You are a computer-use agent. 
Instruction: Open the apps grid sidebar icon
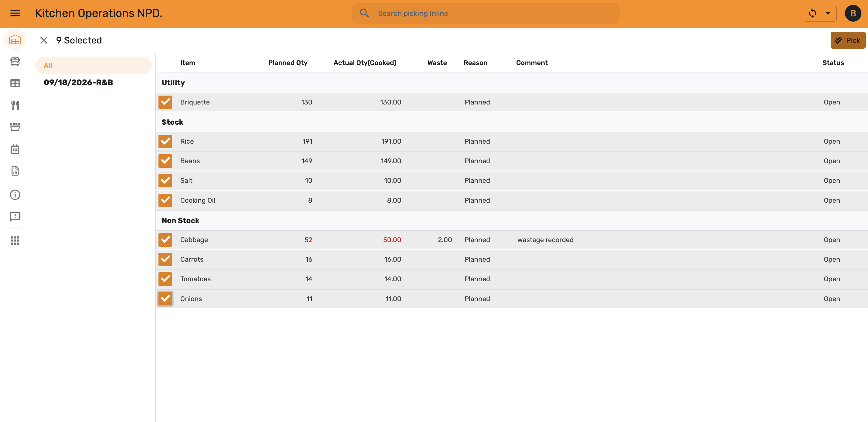pos(15,241)
